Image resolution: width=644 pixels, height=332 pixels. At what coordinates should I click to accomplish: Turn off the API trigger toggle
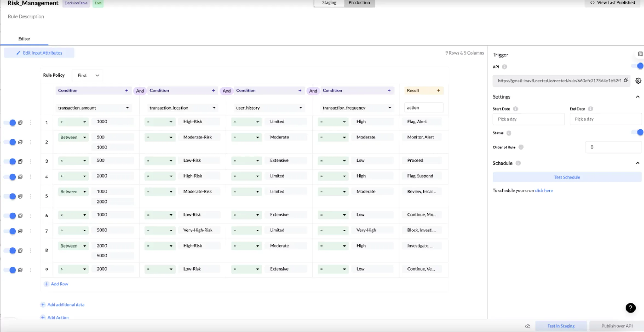(x=638, y=66)
